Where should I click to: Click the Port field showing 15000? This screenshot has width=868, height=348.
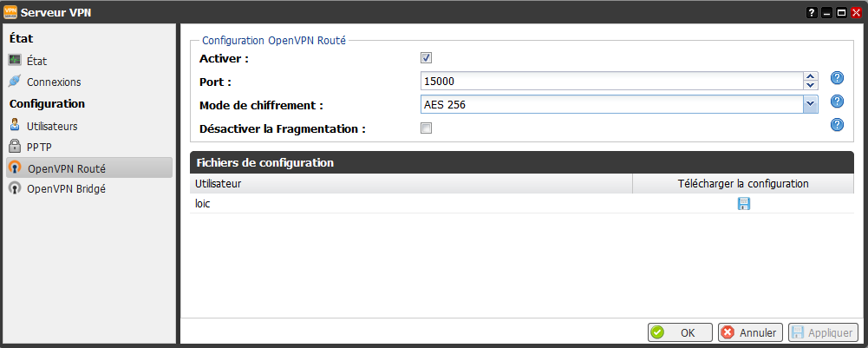(x=611, y=81)
